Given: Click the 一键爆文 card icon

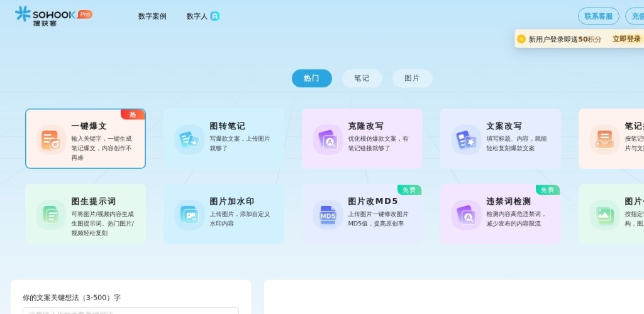Looking at the screenshot, I should tap(51, 139).
